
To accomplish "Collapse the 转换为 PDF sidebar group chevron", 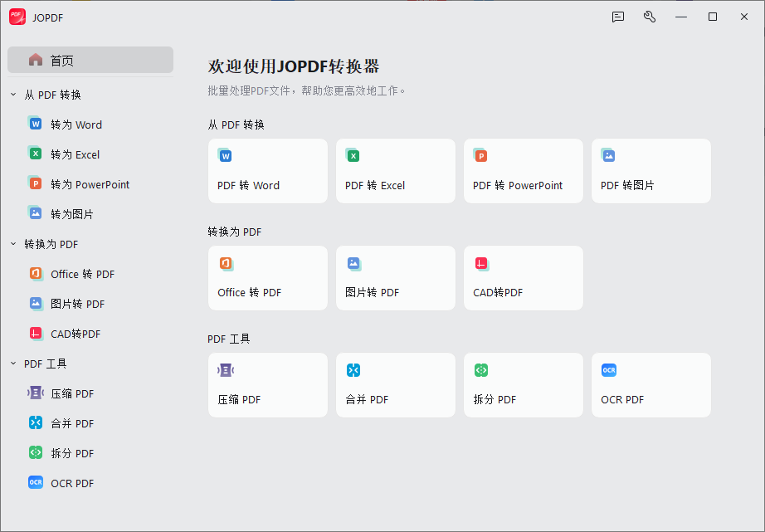I will pos(13,244).
